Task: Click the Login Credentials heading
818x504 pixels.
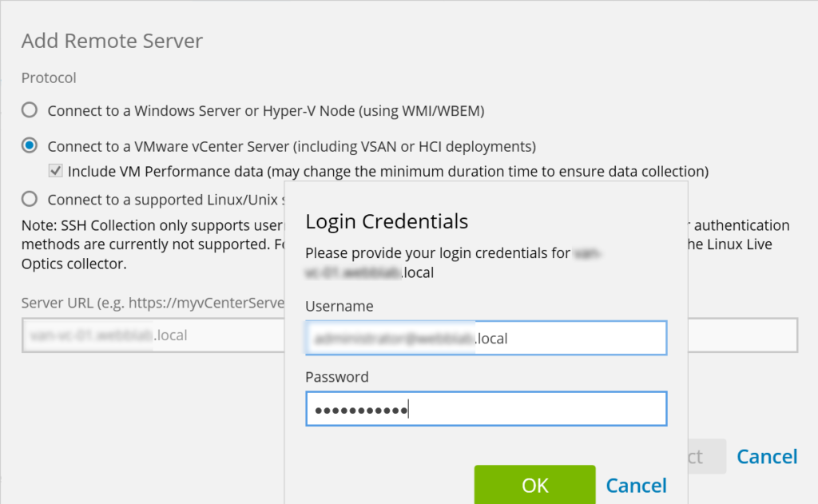Action: click(x=387, y=221)
